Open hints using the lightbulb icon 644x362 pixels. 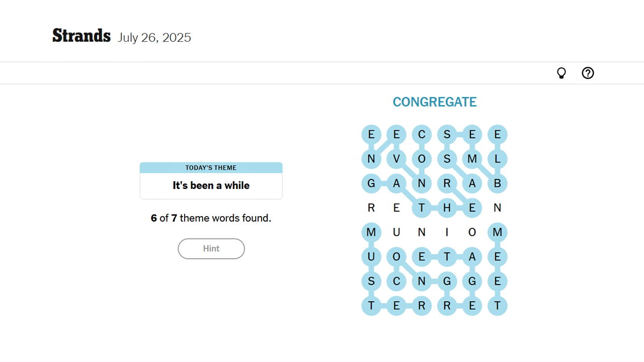(561, 73)
